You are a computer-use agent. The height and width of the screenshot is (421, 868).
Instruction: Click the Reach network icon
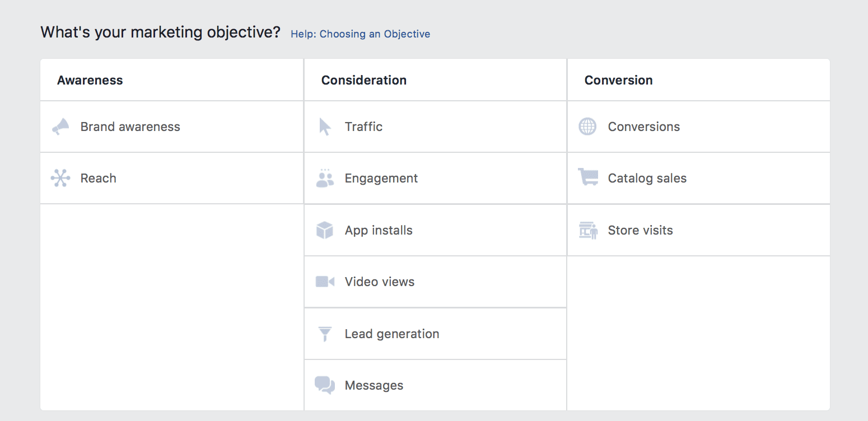(62, 178)
